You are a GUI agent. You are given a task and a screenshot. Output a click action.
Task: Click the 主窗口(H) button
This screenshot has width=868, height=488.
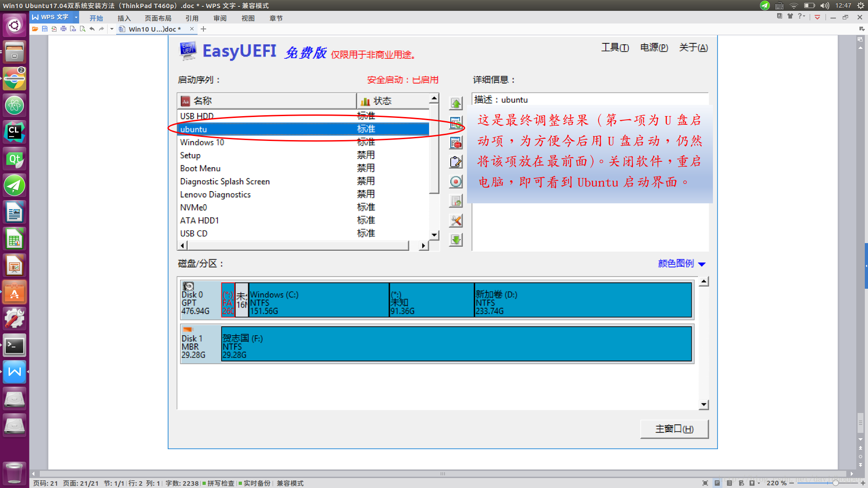click(x=675, y=429)
